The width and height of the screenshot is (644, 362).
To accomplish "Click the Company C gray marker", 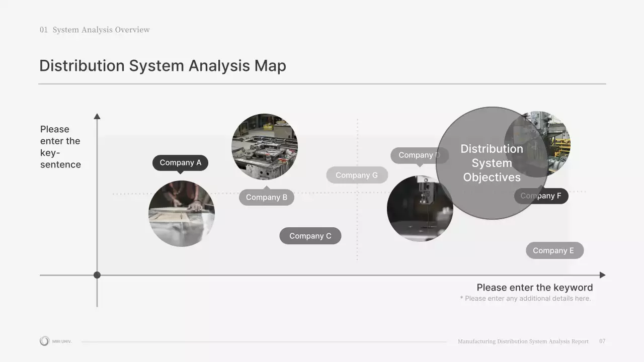I will pos(310,235).
